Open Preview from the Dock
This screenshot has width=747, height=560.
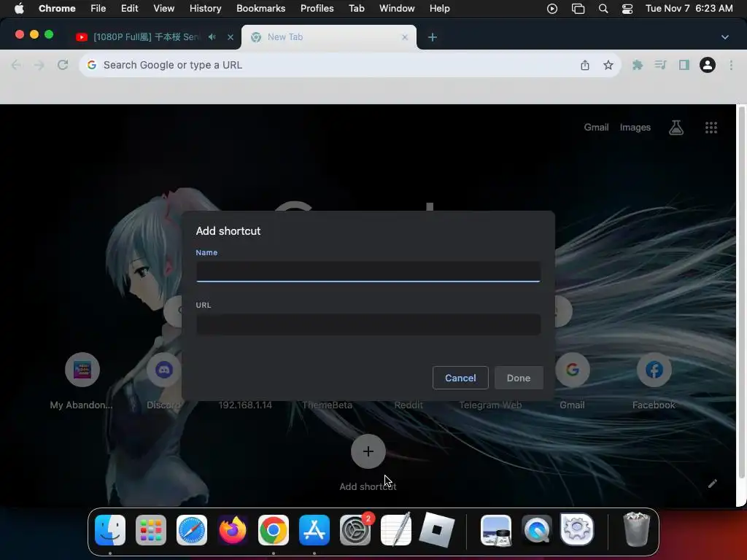pyautogui.click(x=496, y=530)
